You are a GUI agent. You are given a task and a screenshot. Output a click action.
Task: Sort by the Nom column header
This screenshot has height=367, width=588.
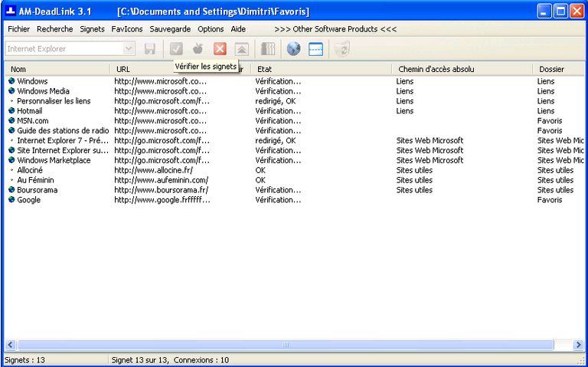[x=57, y=69]
